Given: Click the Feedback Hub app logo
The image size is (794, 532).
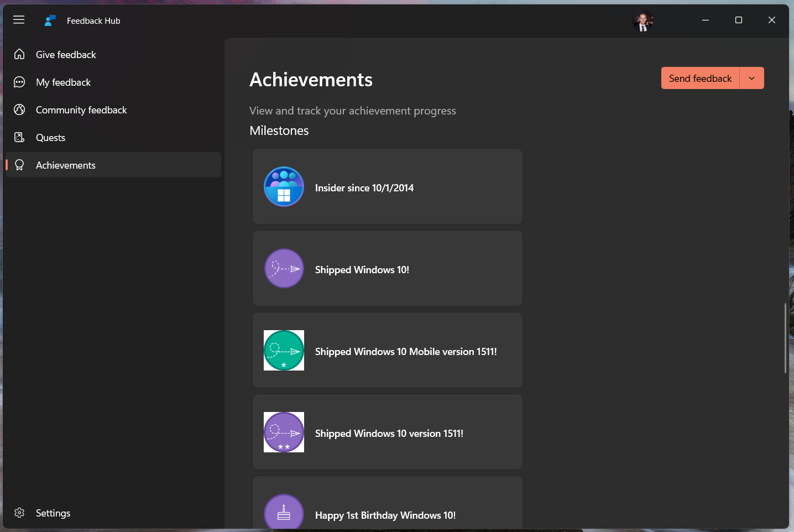Looking at the screenshot, I should pyautogui.click(x=50, y=20).
